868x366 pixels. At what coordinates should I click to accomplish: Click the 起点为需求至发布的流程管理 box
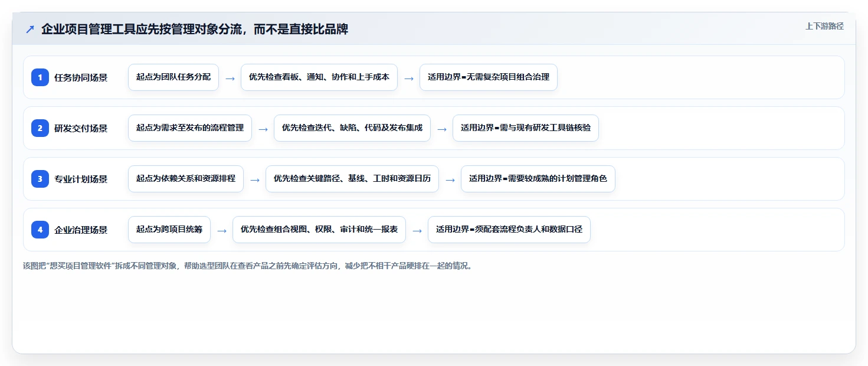coord(190,128)
